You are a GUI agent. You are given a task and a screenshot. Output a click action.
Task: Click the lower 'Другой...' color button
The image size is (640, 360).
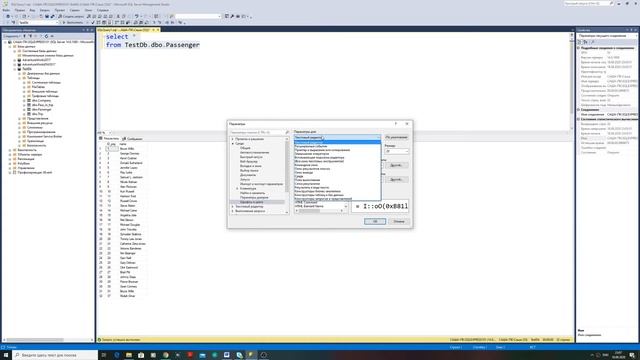pos(396,179)
